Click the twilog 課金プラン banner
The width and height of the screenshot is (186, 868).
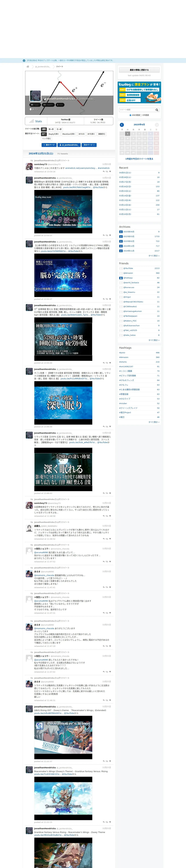(139, 92)
